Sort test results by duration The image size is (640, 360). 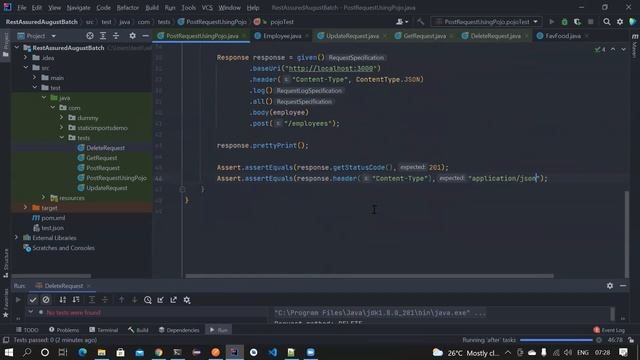[x=76, y=300]
